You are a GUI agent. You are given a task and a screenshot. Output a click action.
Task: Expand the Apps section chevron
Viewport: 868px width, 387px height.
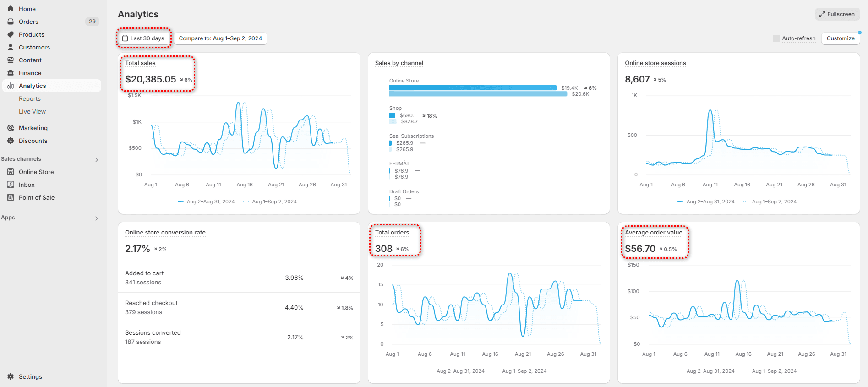click(x=97, y=218)
